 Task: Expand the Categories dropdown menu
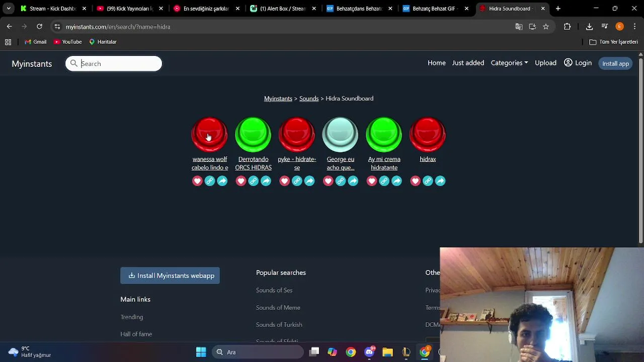click(x=509, y=63)
